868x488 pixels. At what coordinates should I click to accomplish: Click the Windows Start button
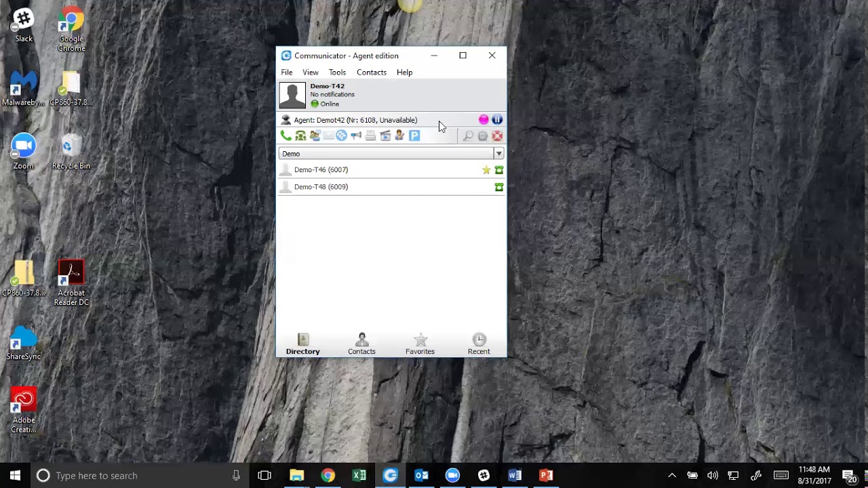(x=15, y=476)
